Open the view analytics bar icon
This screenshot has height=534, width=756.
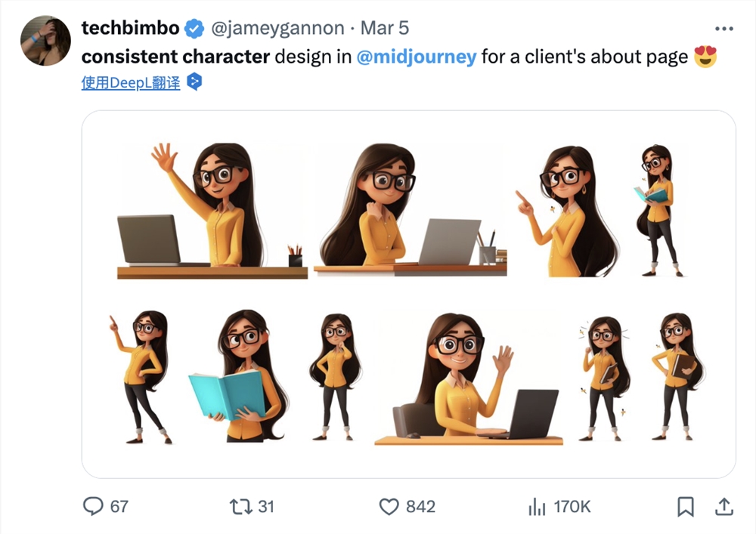pyautogui.click(x=537, y=506)
